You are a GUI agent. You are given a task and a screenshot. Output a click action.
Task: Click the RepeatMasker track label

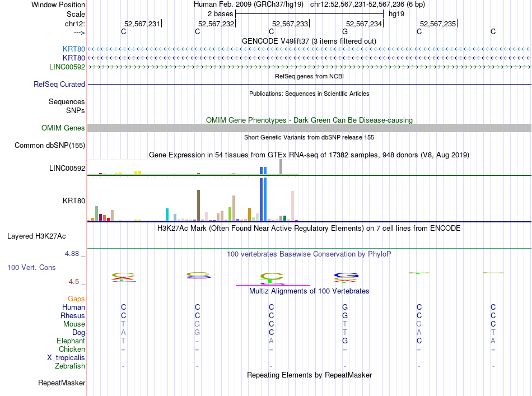(x=62, y=383)
